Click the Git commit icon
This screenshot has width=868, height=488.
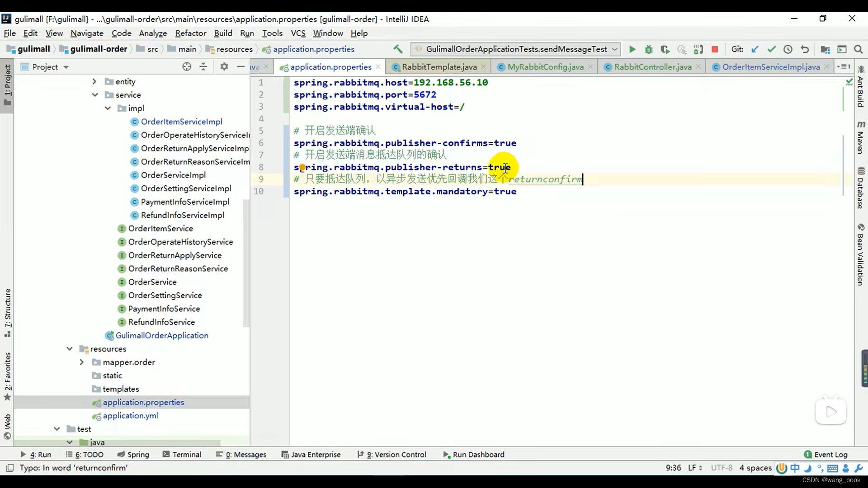point(771,49)
